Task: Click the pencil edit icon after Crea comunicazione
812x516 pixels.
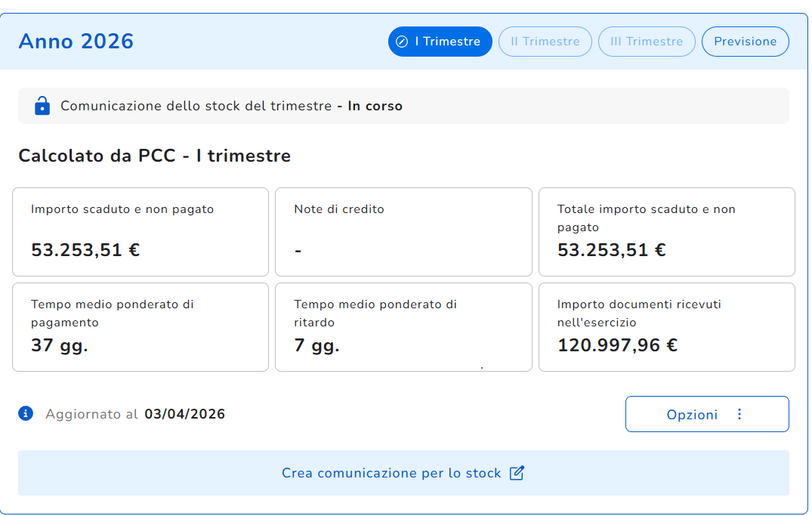Action: 517,473
